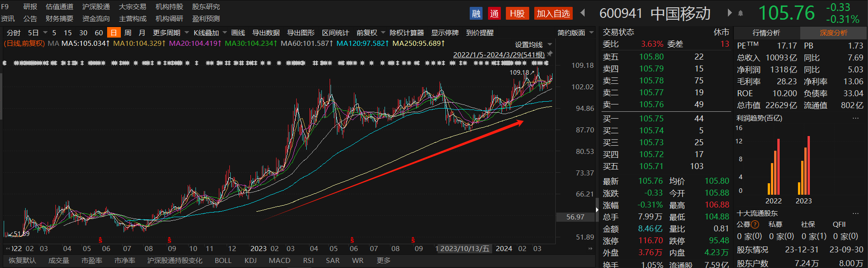Click the 加入自选 button

click(x=553, y=14)
